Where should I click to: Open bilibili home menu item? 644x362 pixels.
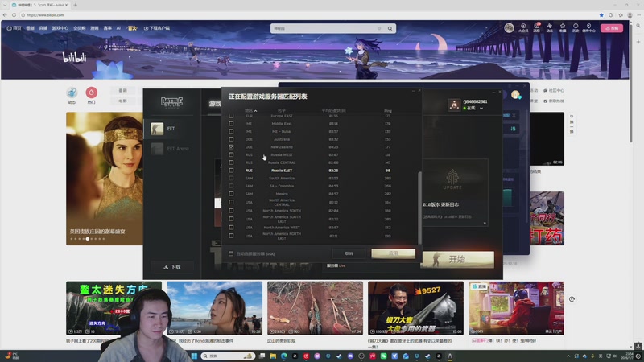click(x=14, y=28)
